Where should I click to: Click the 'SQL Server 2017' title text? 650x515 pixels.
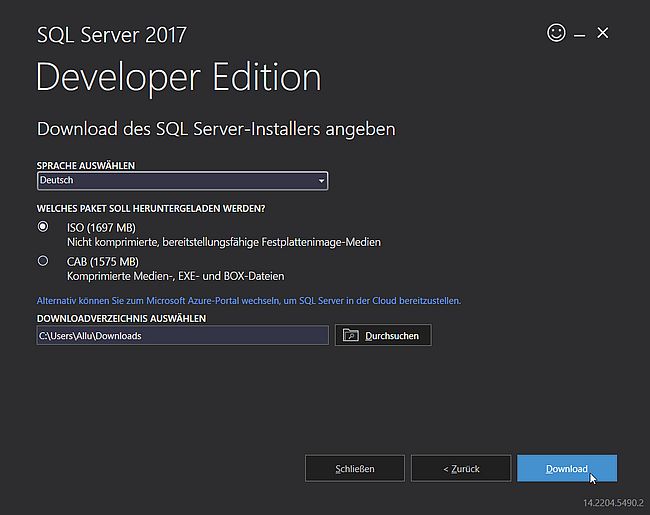click(x=112, y=35)
